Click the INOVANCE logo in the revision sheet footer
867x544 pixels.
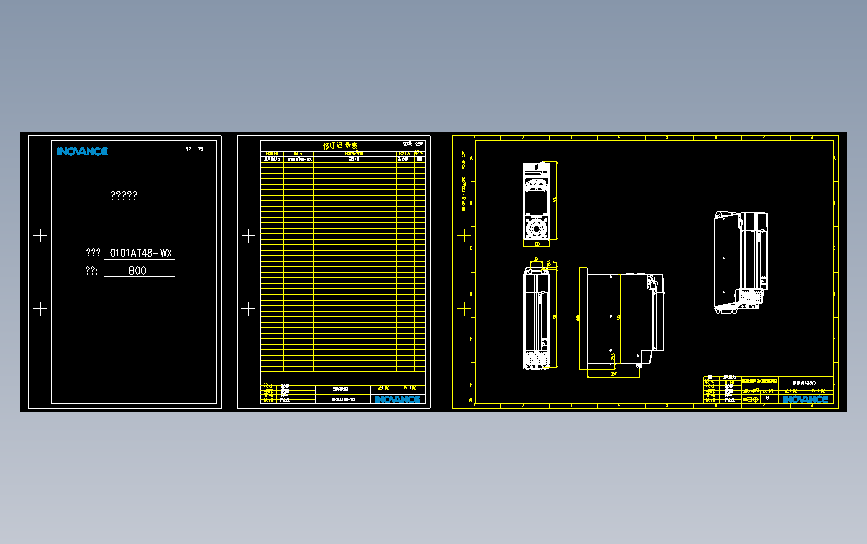398,399
